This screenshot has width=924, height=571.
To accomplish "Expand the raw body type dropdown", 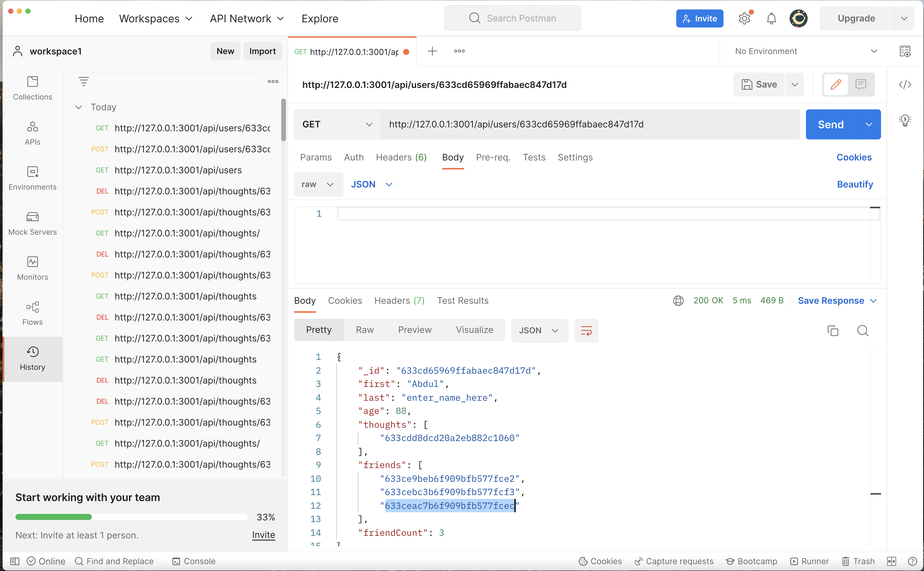I will click(318, 184).
